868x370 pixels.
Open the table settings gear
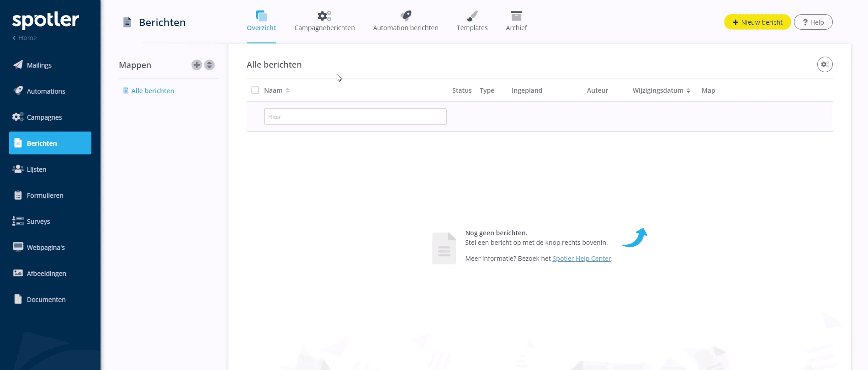[825, 64]
